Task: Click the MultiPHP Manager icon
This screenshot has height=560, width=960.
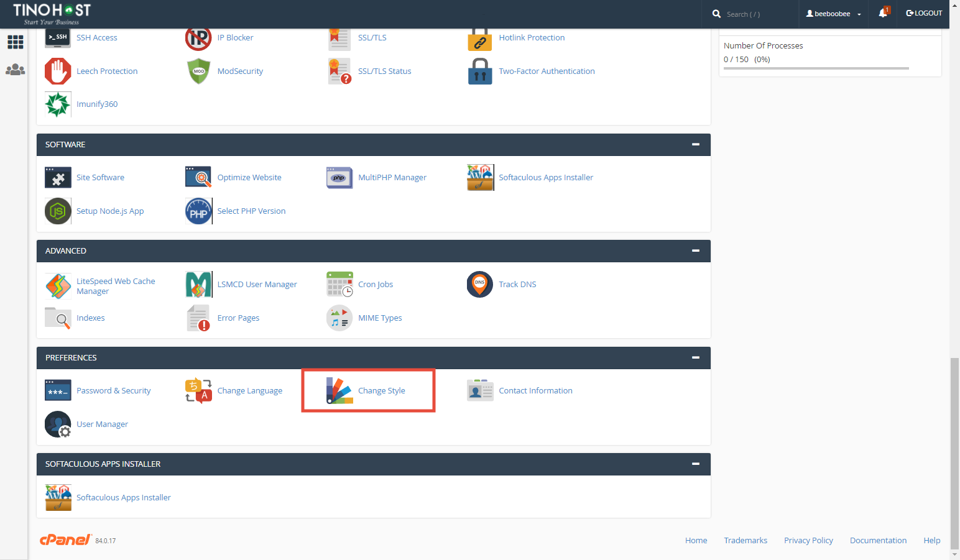Action: point(339,178)
